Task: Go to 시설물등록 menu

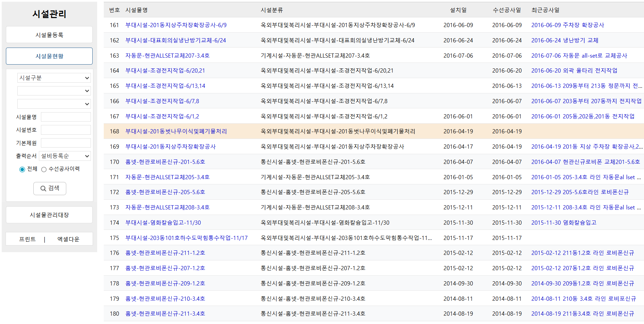Action: [49, 35]
